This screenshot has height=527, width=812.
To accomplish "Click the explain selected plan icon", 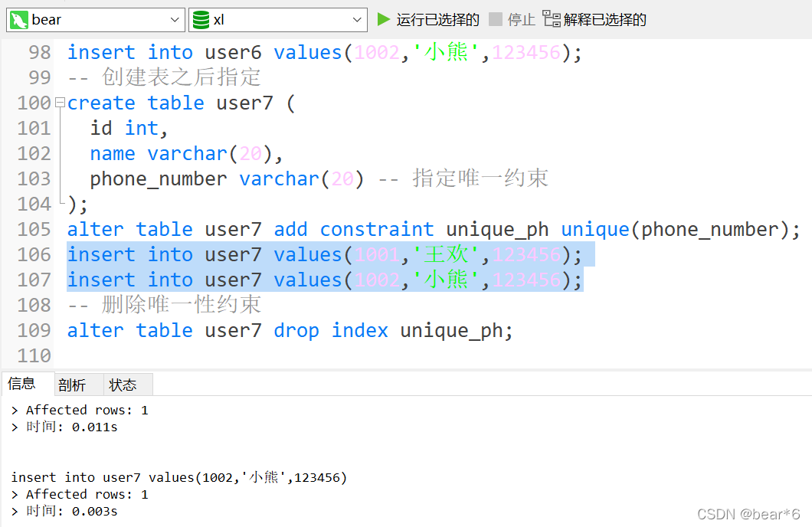I will 552,19.
